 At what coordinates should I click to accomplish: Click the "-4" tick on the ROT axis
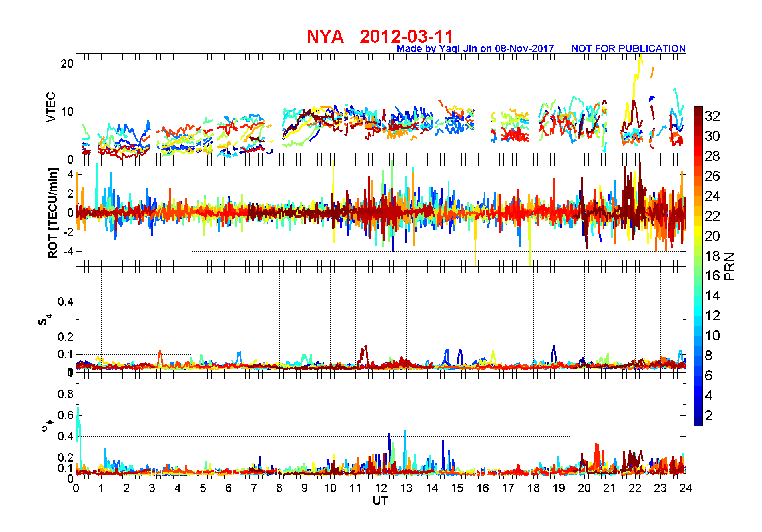coord(68,251)
